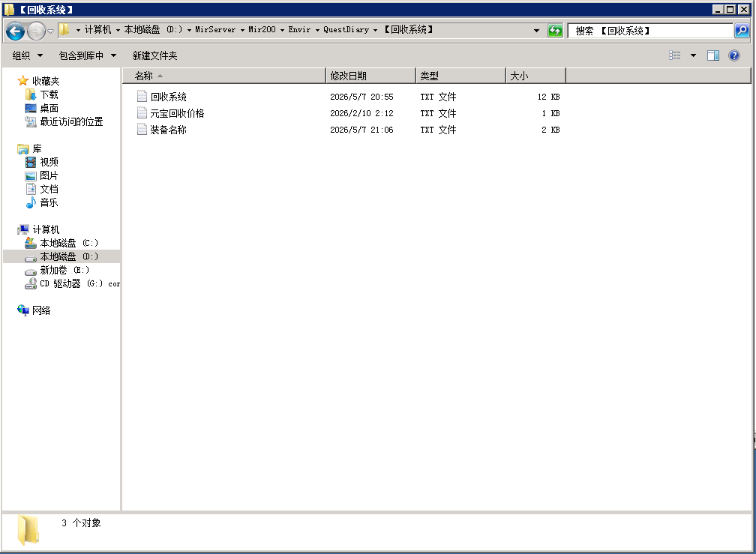
Task: Open the 文档 library
Action: pyautogui.click(x=49, y=189)
